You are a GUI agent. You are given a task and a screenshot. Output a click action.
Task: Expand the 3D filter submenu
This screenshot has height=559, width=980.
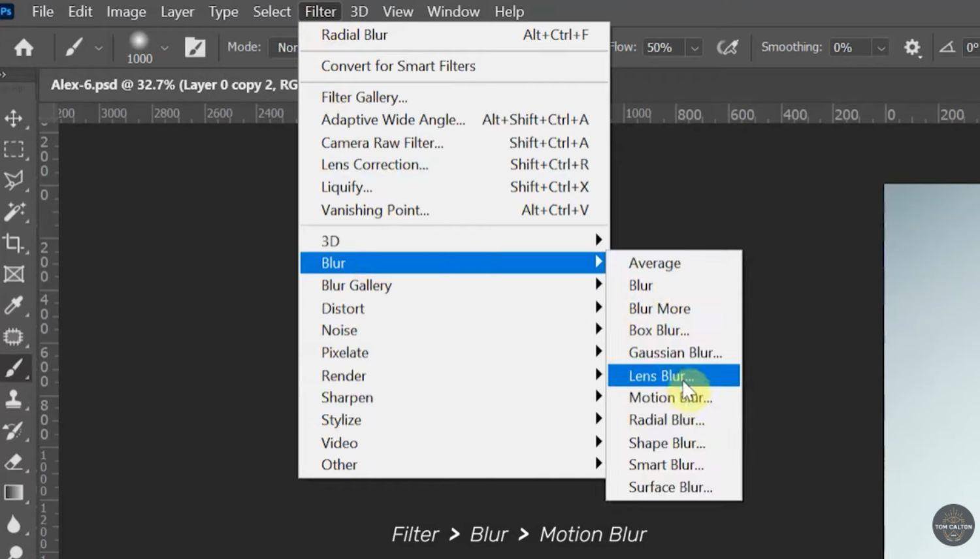tap(453, 241)
